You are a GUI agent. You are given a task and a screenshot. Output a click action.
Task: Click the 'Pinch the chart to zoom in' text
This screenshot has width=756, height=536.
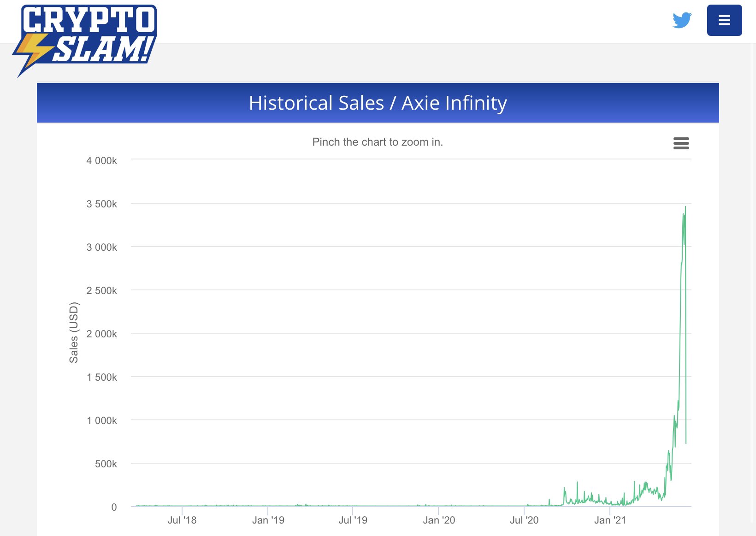(x=378, y=142)
